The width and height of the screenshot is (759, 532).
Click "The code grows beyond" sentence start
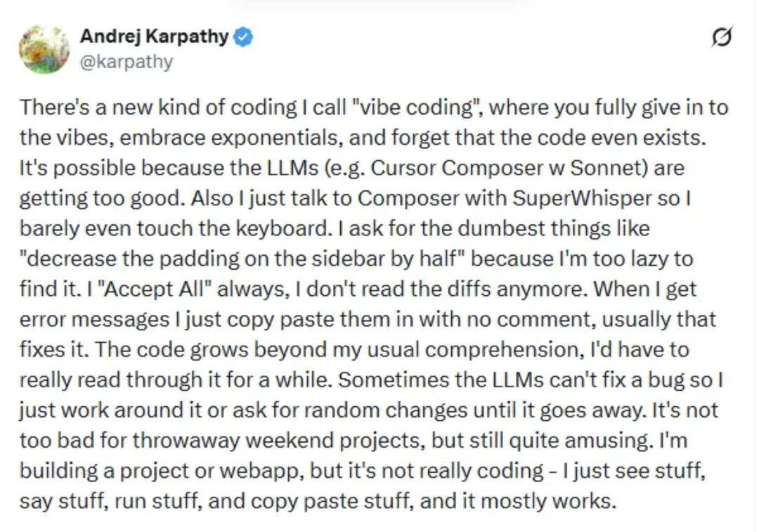click(148, 350)
